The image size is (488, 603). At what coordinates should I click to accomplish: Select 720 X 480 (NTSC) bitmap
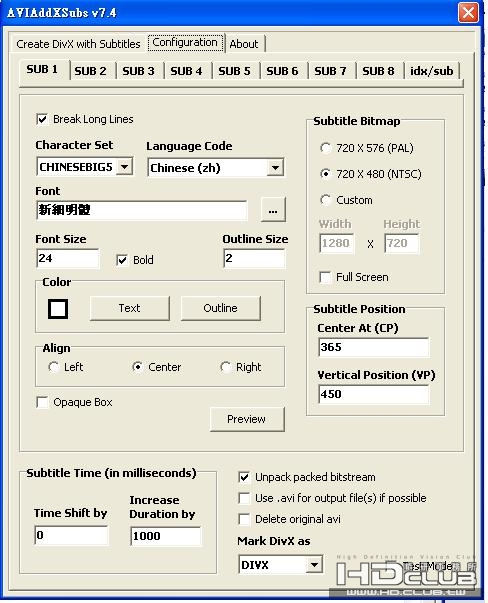325,174
